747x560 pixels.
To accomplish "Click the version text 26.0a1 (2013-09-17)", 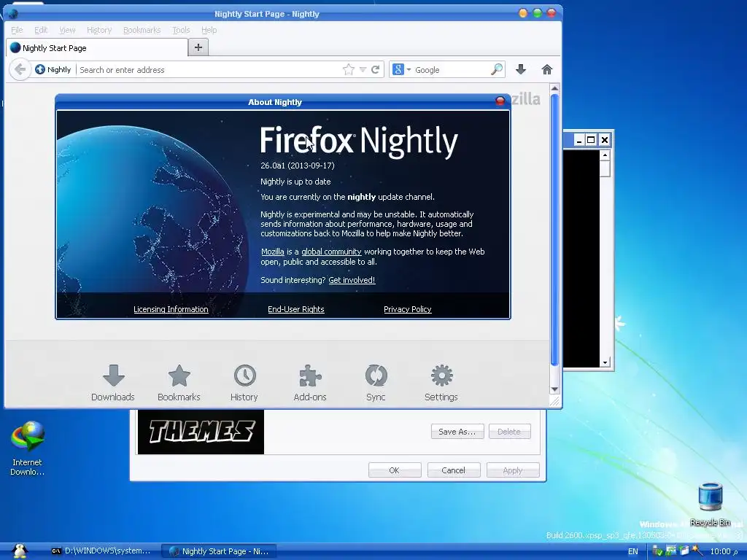I will (x=298, y=166).
